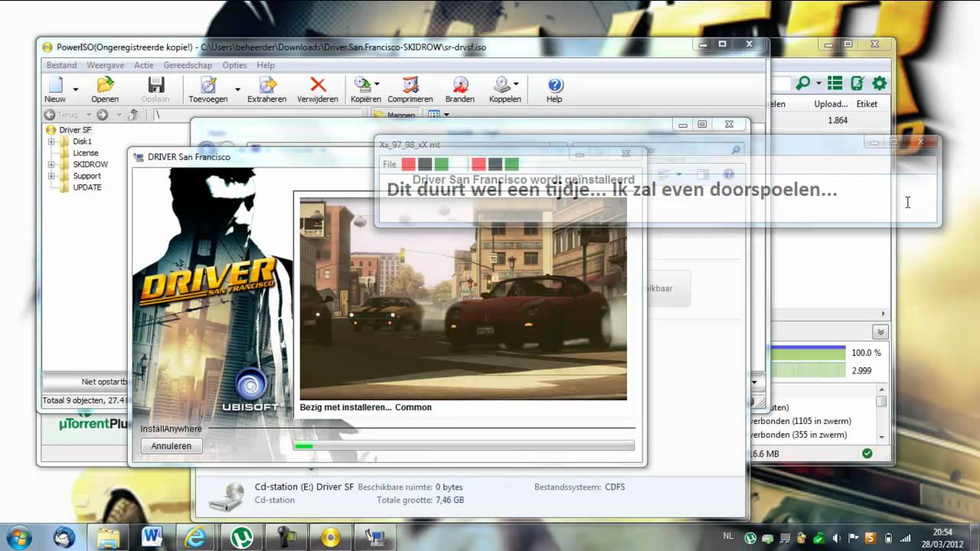980x551 pixels.
Task: Open the Nieuw dropdown arrow
Action: coord(75,90)
